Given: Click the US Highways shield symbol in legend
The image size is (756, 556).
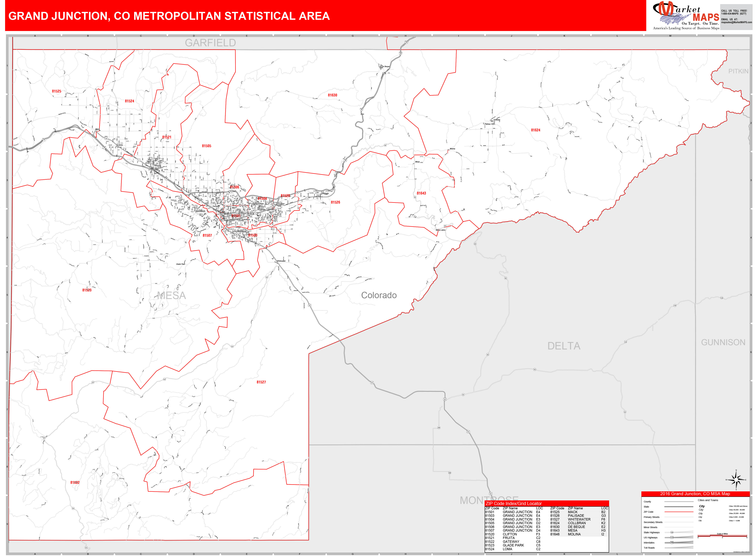Looking at the screenshot, I should 672,538.
